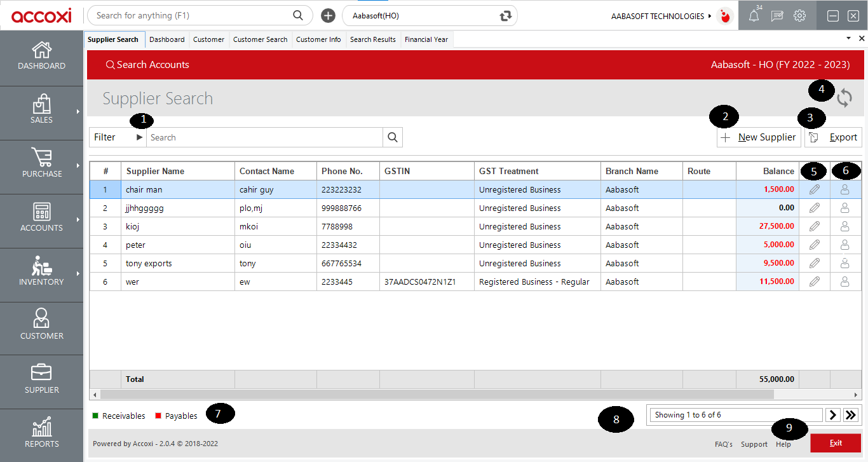The width and height of the screenshot is (868, 462).
Task: Switch branch using the Aabasoft(HO) swap icon
Action: coord(506,16)
